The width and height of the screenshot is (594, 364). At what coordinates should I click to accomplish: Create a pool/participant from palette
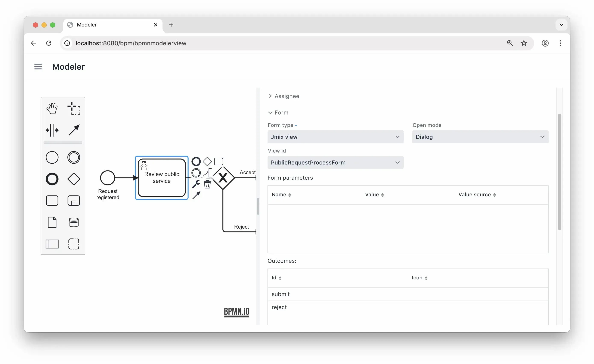[52, 244]
